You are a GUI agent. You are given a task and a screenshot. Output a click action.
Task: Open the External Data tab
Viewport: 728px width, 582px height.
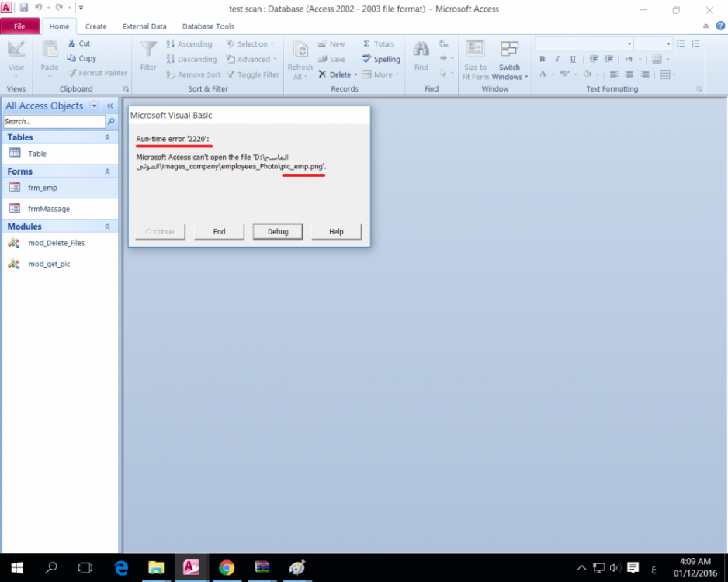tap(144, 26)
